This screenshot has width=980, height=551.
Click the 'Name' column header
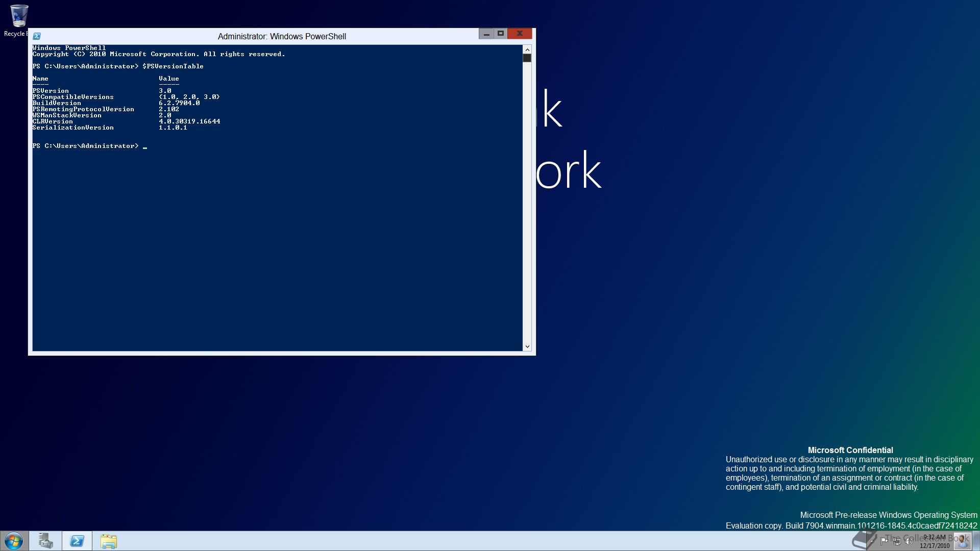point(40,79)
